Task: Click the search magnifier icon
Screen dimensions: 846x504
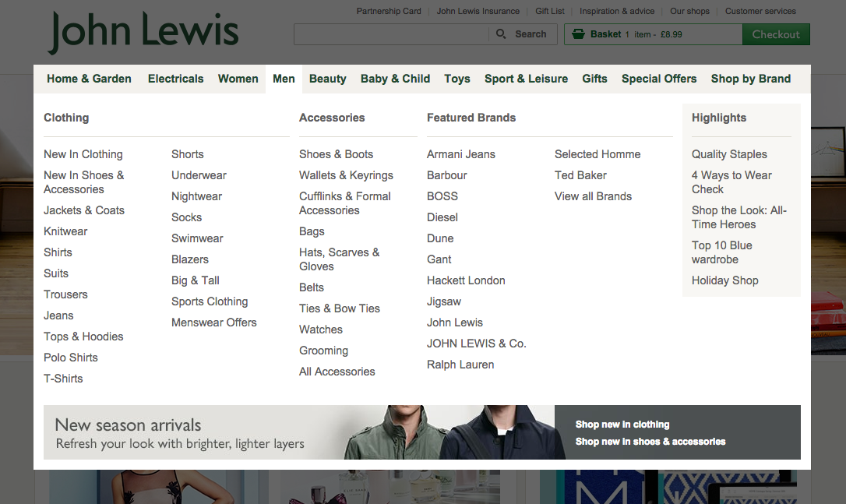Action: [501, 34]
